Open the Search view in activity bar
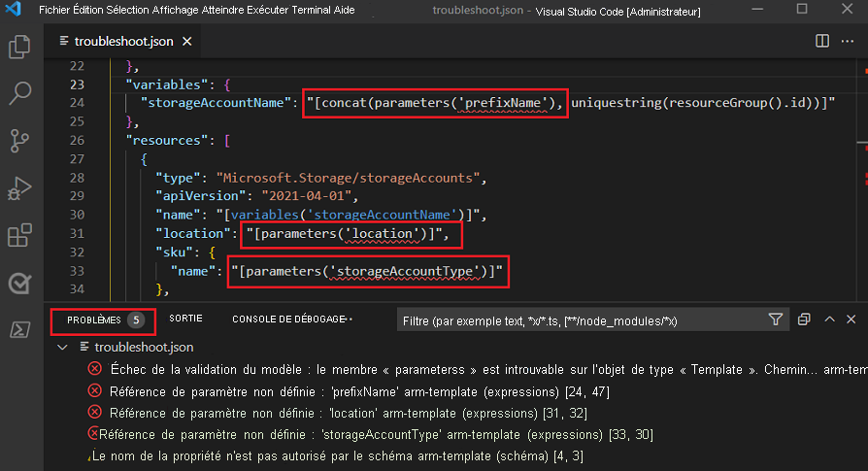The width and height of the screenshot is (868, 471). pos(20,93)
